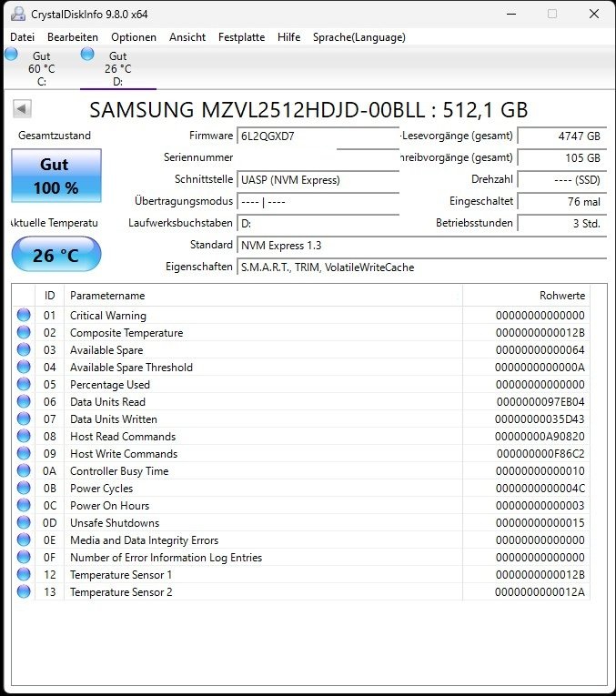
Task: Click the Parametername column header
Action: [x=264, y=296]
